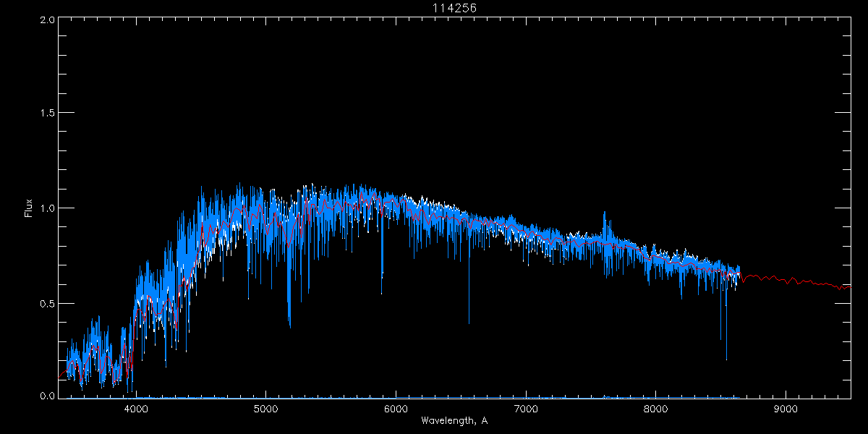This screenshot has height=434, width=868.
Task: Click the 1.5 y-axis tick label
Action: 48,114
